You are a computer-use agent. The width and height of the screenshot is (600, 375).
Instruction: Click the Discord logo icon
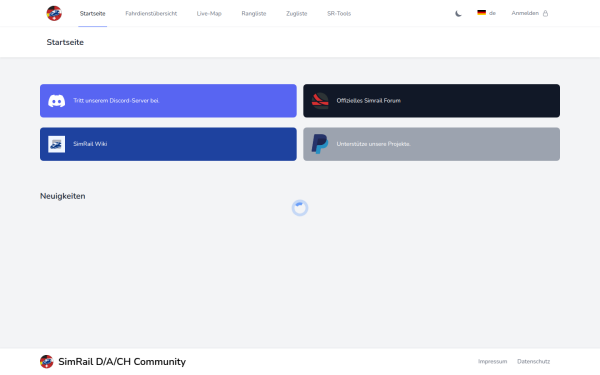pos(57,101)
